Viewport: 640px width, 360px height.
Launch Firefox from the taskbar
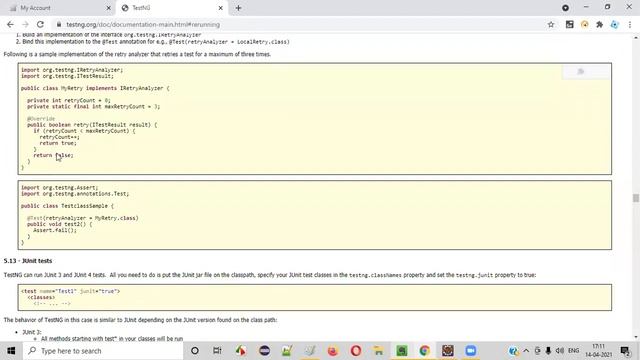coord(333,351)
